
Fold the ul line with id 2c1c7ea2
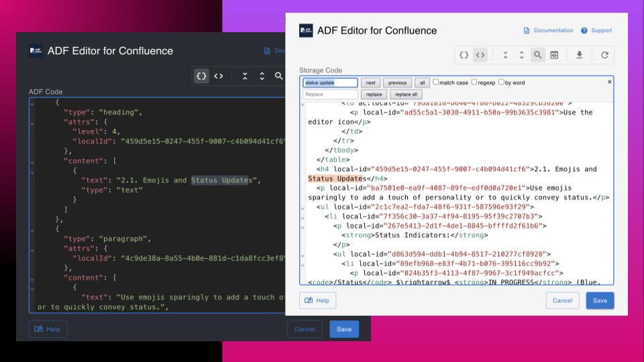tap(303, 208)
